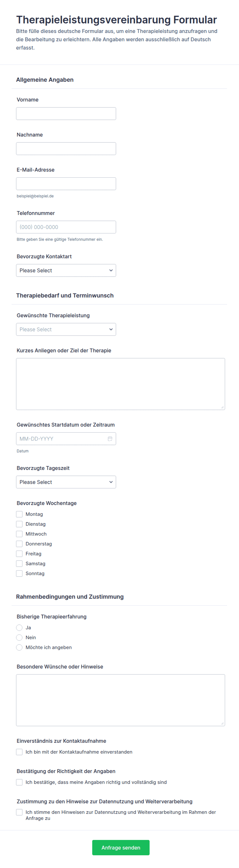Click into the Nachname input
This screenshot has height=868, width=239.
66,149
